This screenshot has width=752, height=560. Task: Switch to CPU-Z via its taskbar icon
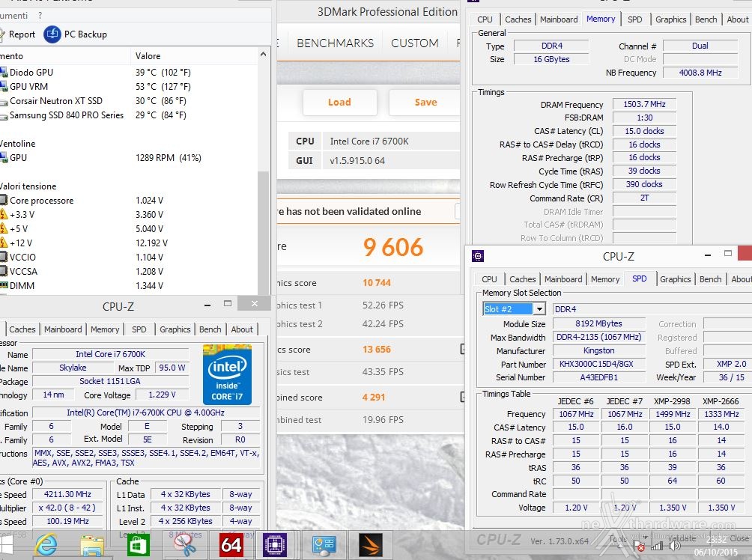[276, 545]
